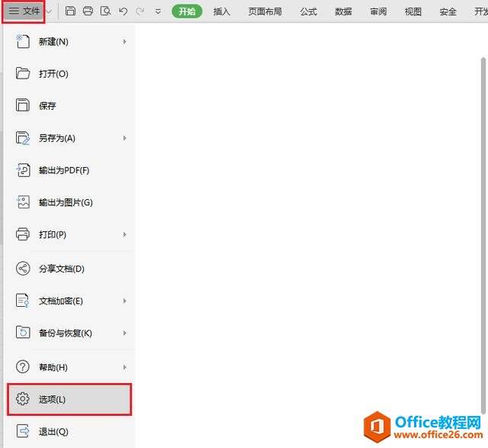The image size is (488, 448).
Task: Switch to the 数据 tab
Action: pos(343,12)
